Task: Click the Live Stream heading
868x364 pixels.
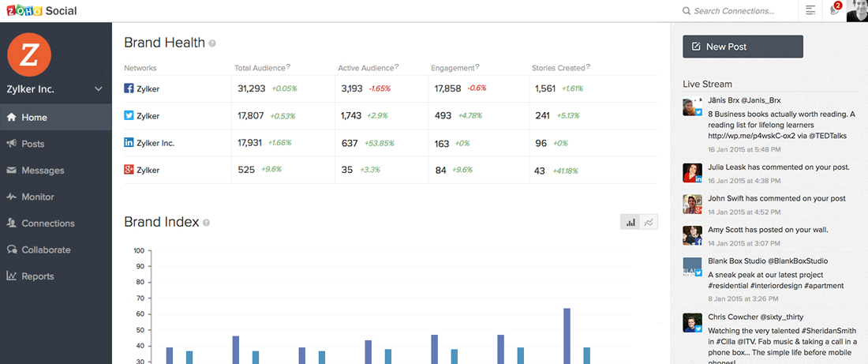Action: click(708, 84)
